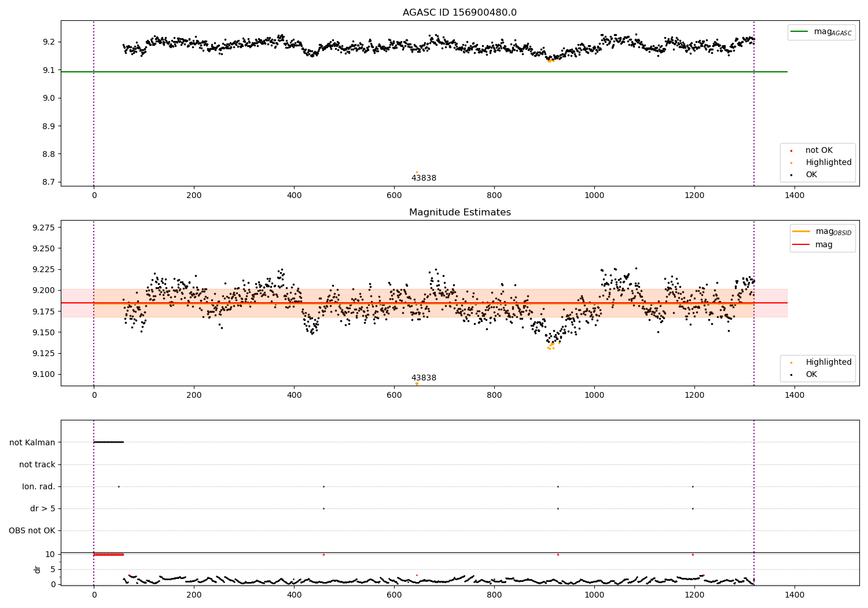Select 'Highlighted' legend entry in Magnitude Estimates plot
This screenshot has width=868, height=608.
tap(829, 362)
